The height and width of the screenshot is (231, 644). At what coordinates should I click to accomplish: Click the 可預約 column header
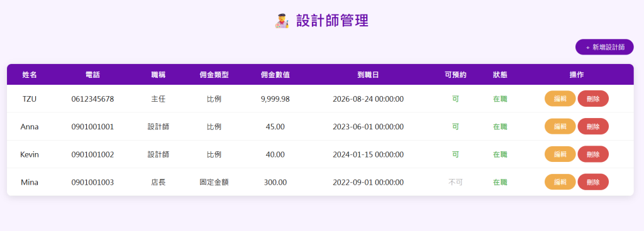tap(455, 75)
